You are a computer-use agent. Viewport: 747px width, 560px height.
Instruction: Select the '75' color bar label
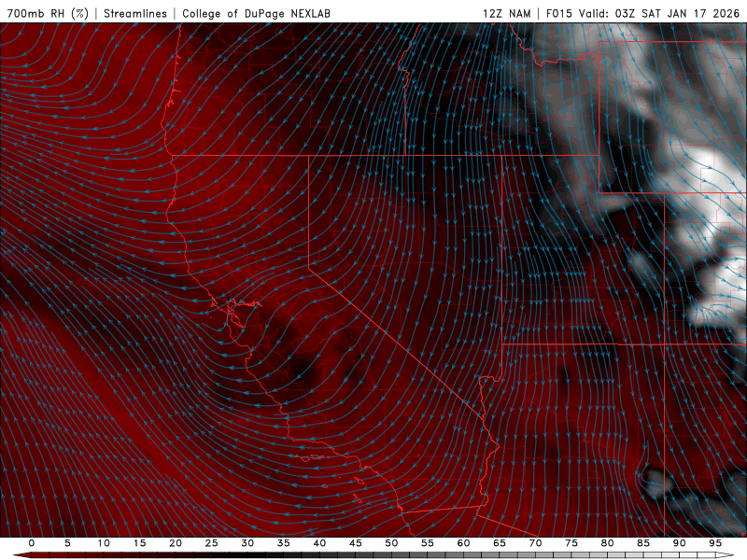[x=571, y=543]
